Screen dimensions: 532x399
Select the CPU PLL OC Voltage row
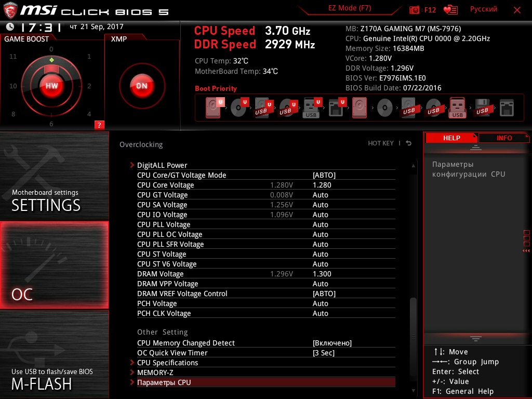(x=266, y=234)
